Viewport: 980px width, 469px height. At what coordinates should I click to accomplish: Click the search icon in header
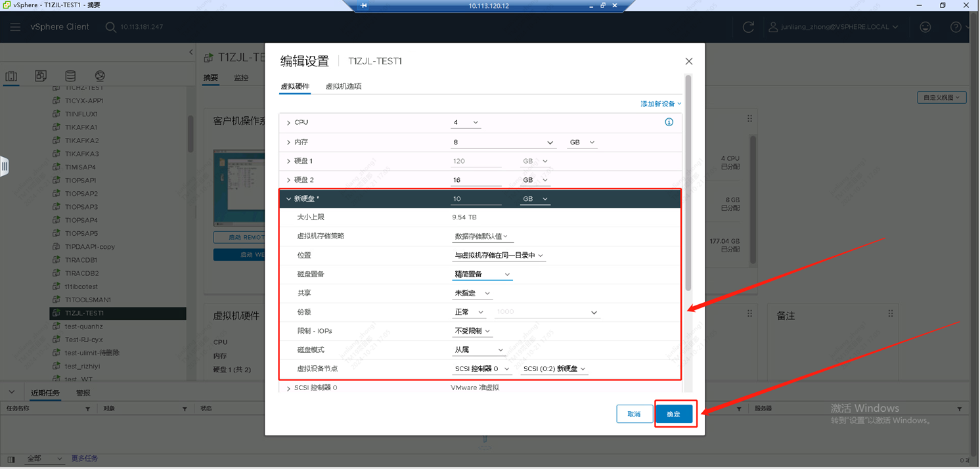pos(110,27)
